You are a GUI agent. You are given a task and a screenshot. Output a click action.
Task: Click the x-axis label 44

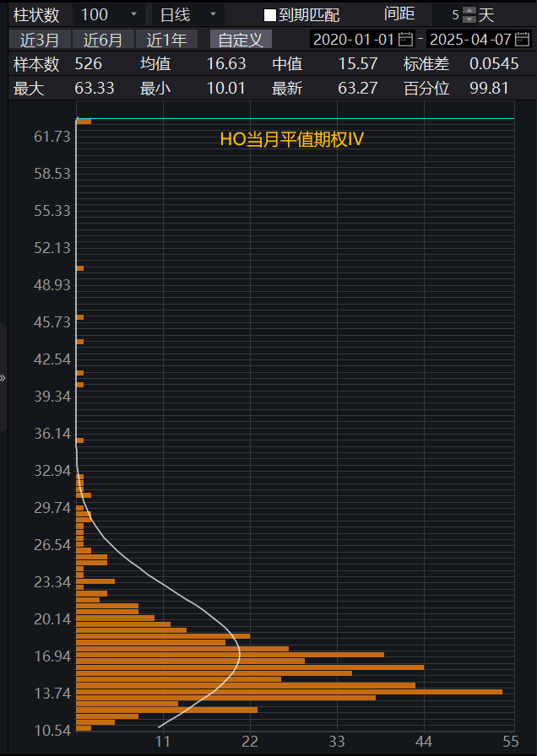(424, 742)
